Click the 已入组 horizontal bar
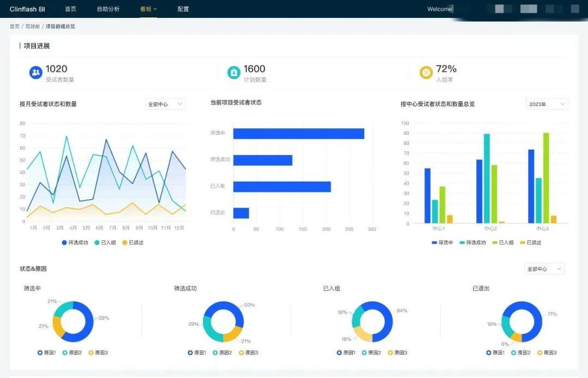The width and height of the screenshot is (588, 378). tap(282, 187)
